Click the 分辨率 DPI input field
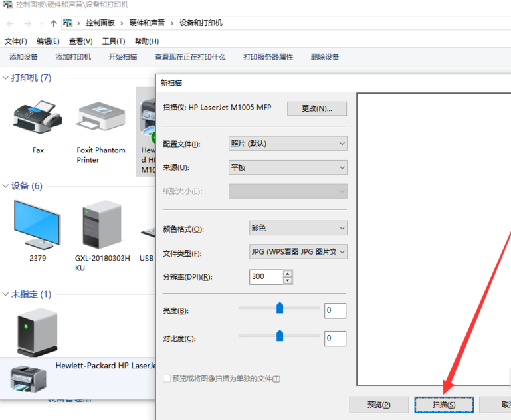 coord(266,277)
